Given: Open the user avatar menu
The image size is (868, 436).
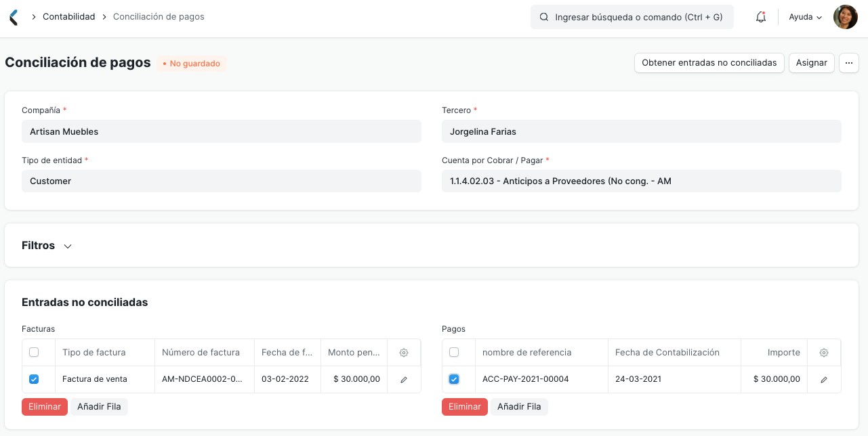Looking at the screenshot, I should 846,17.
